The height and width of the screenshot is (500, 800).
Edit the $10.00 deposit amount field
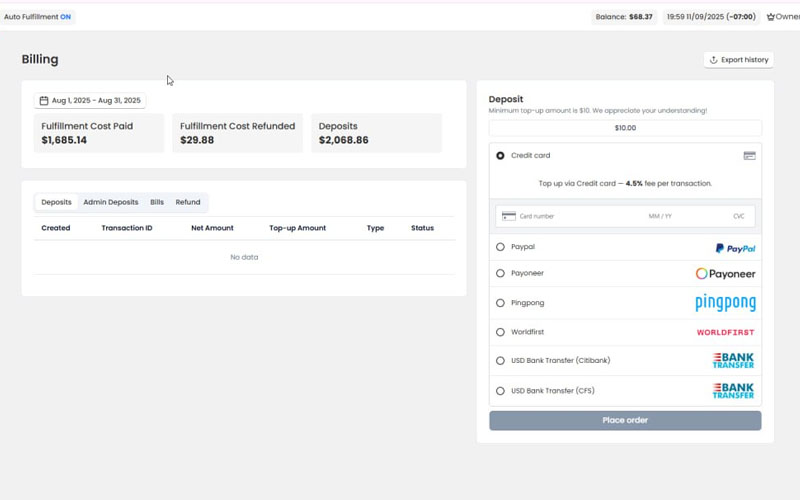(x=625, y=128)
